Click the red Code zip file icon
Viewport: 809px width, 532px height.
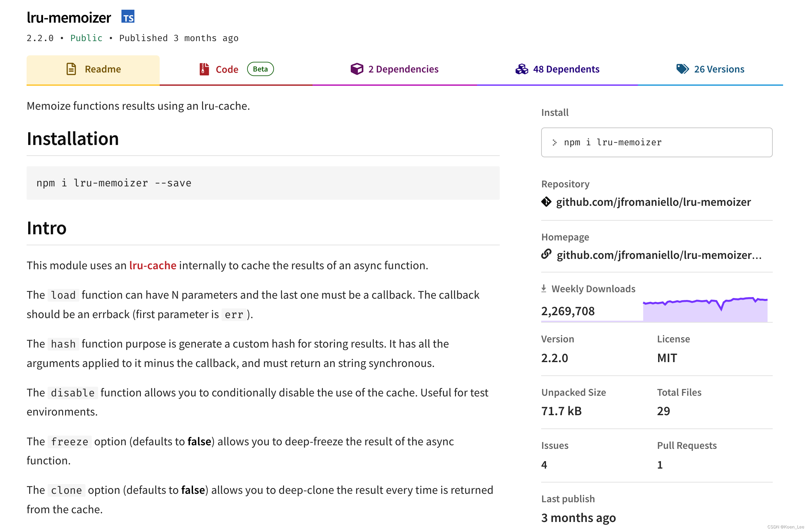coord(204,69)
